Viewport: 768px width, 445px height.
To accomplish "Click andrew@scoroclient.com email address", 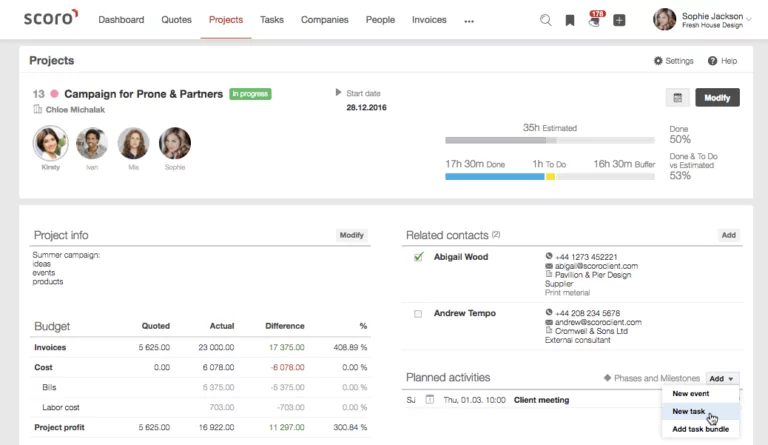I will 598,322.
